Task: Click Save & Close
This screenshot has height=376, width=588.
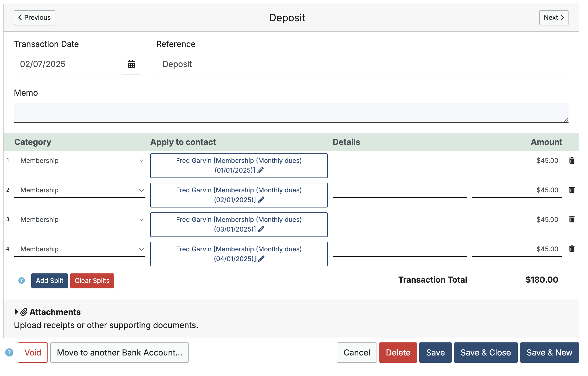Action: [x=485, y=352]
